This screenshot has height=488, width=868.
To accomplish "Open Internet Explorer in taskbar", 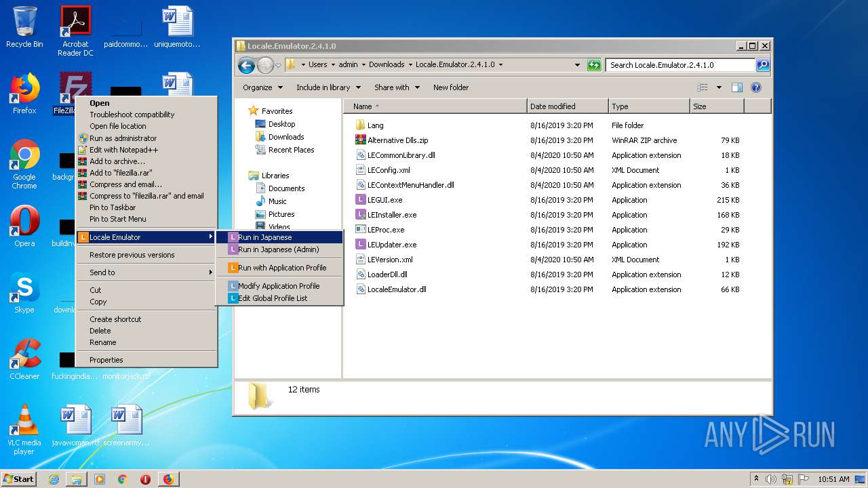I will (x=54, y=479).
